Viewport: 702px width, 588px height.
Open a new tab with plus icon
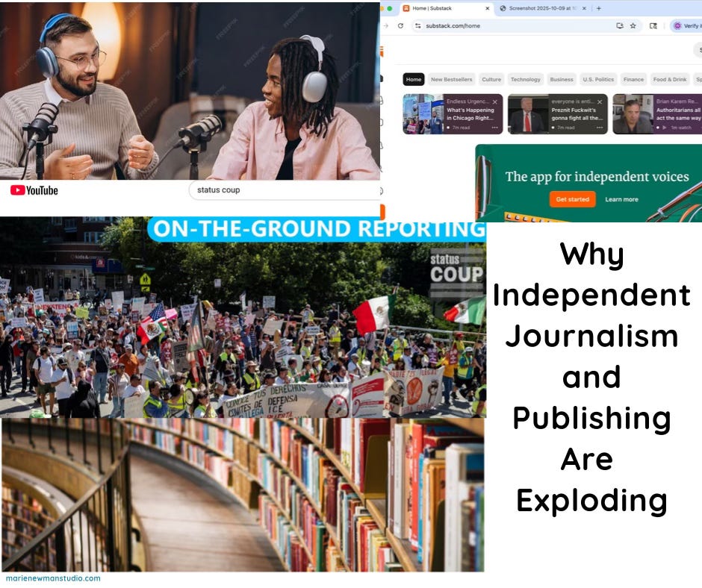[599, 8]
